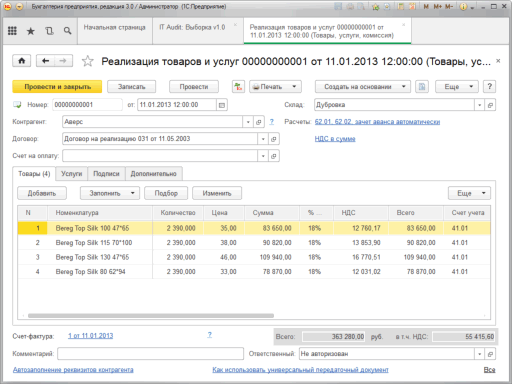
Task: Open the report icon beside Создать на основании
Action: pos(422,87)
